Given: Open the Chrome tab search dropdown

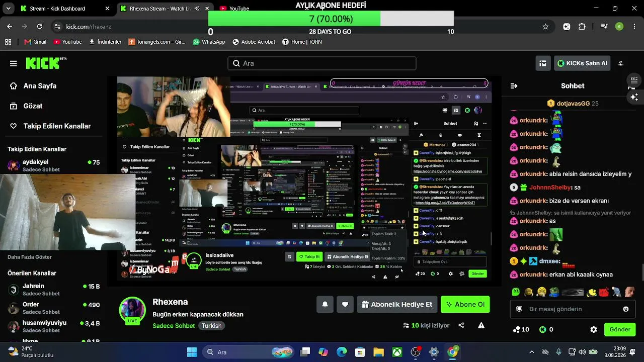Looking at the screenshot, I should click(8, 9).
